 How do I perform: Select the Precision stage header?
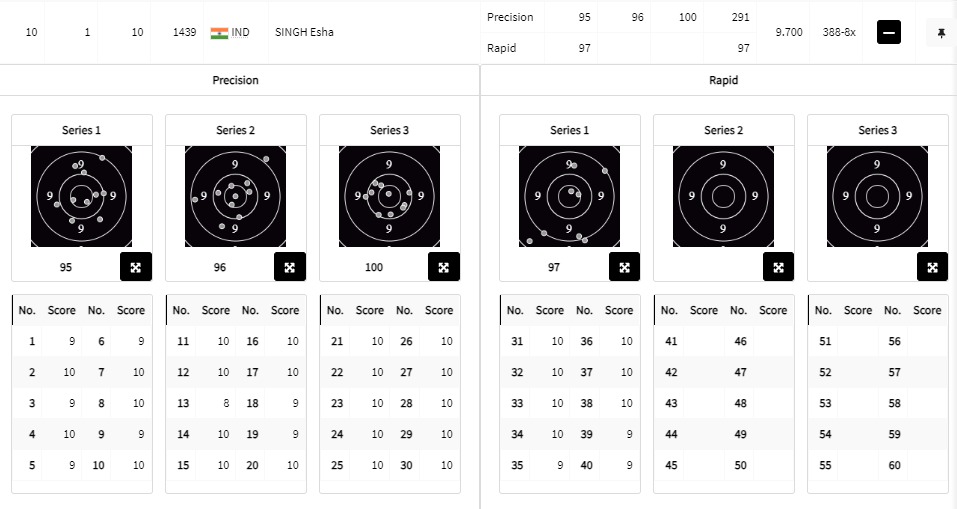coord(236,80)
